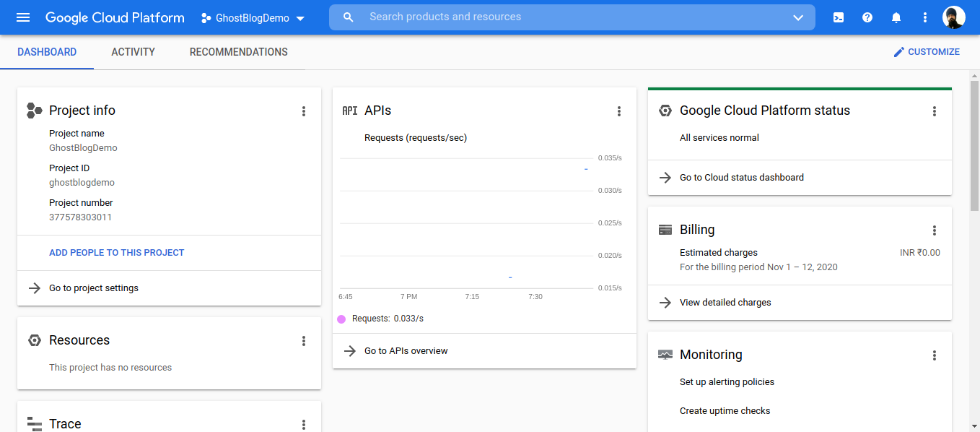Open your Google account avatar

(x=954, y=17)
